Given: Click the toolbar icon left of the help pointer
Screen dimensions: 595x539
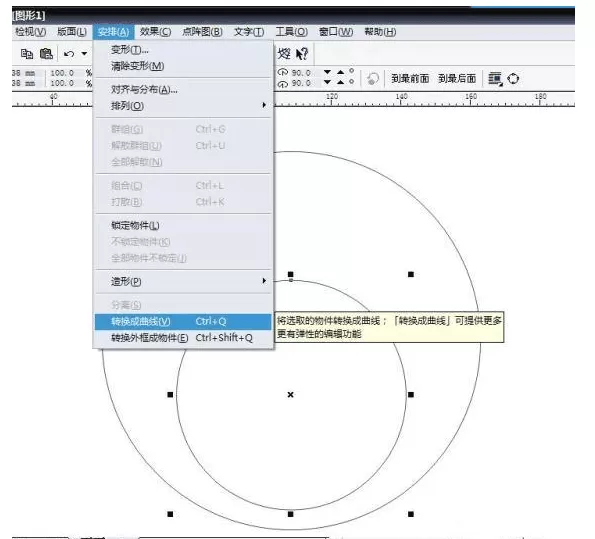Looking at the screenshot, I should pos(283,54).
